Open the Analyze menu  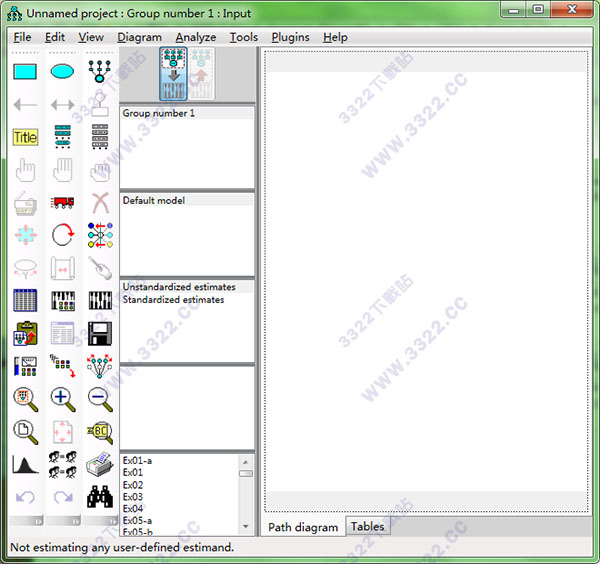pyautogui.click(x=196, y=37)
